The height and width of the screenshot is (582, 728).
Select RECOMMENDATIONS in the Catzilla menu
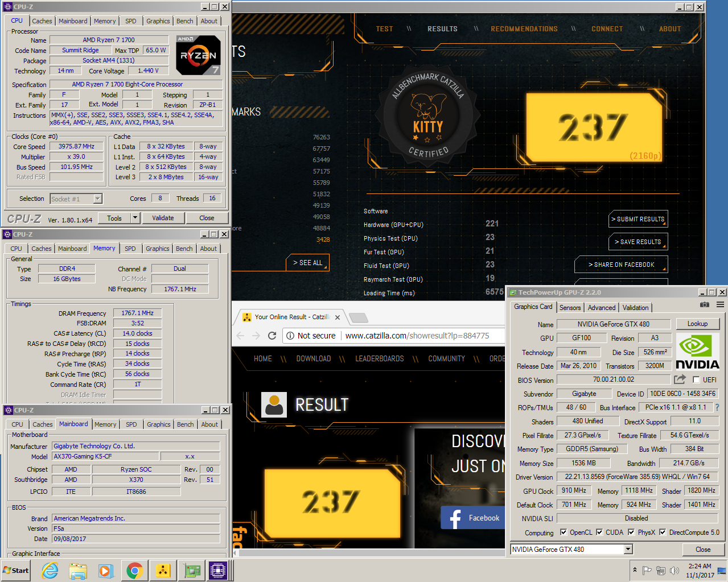pos(524,29)
